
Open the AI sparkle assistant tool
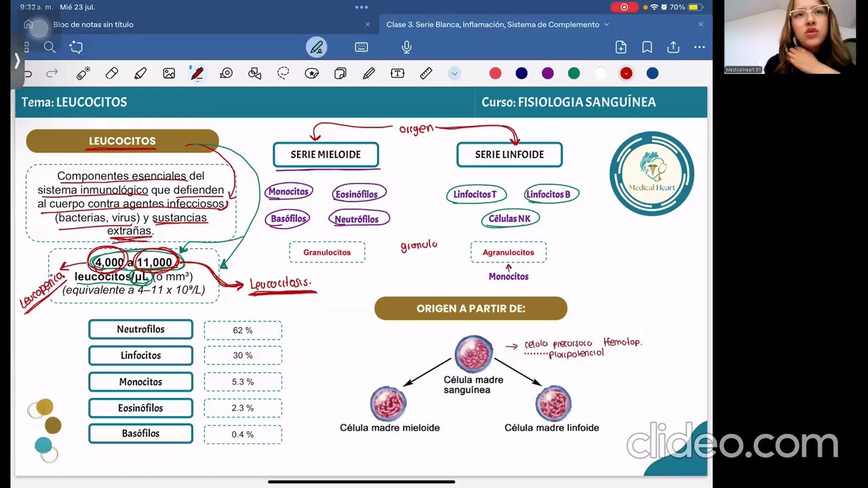click(76, 47)
